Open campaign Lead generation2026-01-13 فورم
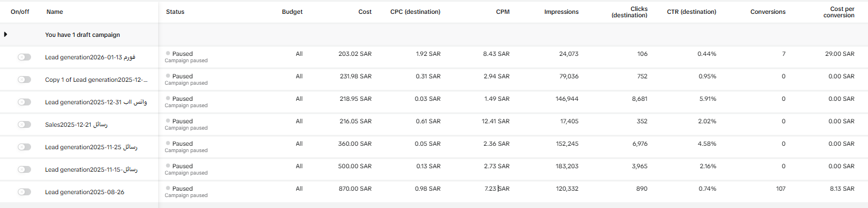This screenshot has width=868, height=208. [x=90, y=57]
